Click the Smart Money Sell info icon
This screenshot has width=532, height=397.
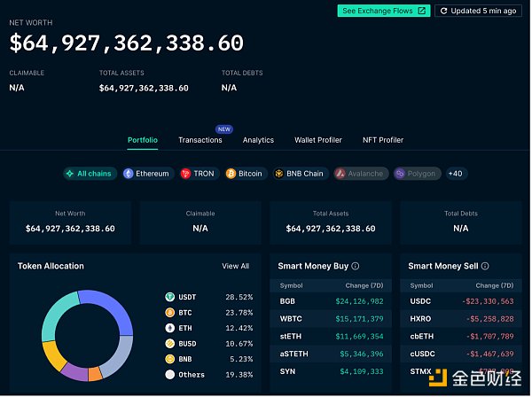(x=485, y=266)
